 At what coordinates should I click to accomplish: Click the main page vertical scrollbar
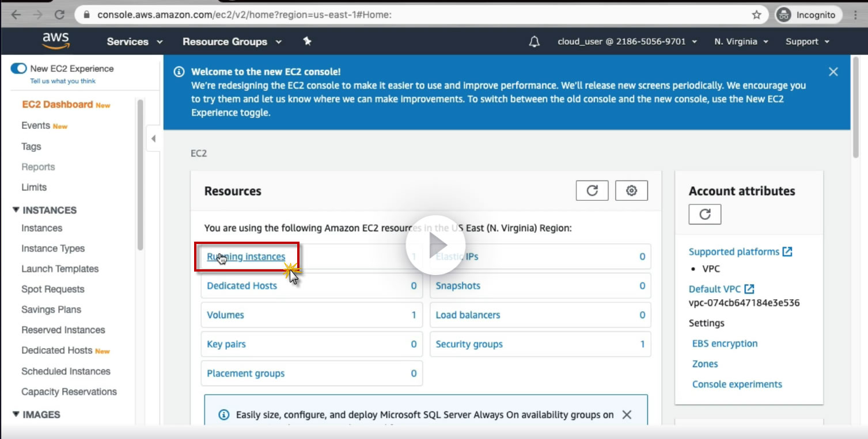pos(856,106)
